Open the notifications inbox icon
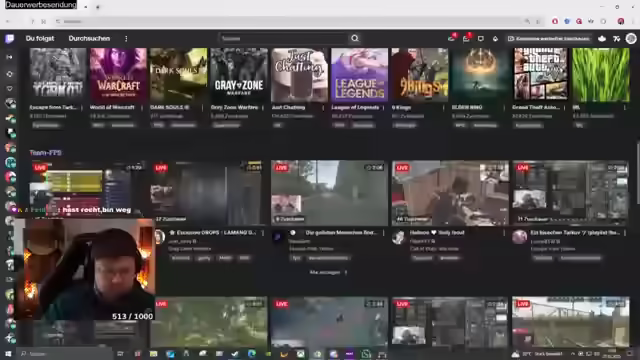The height and width of the screenshot is (360, 640). pos(467,38)
